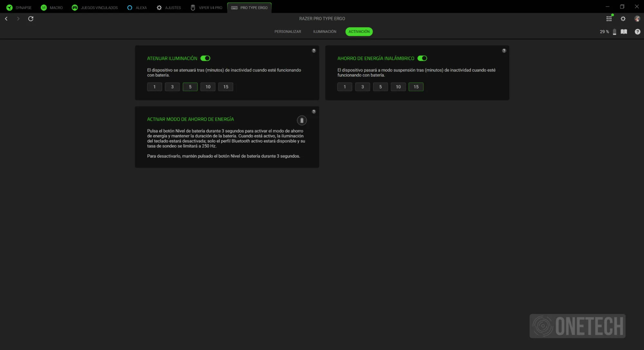Screen dimensions: 644x350
Task: Go forward with the right arrow
Action: click(x=18, y=19)
